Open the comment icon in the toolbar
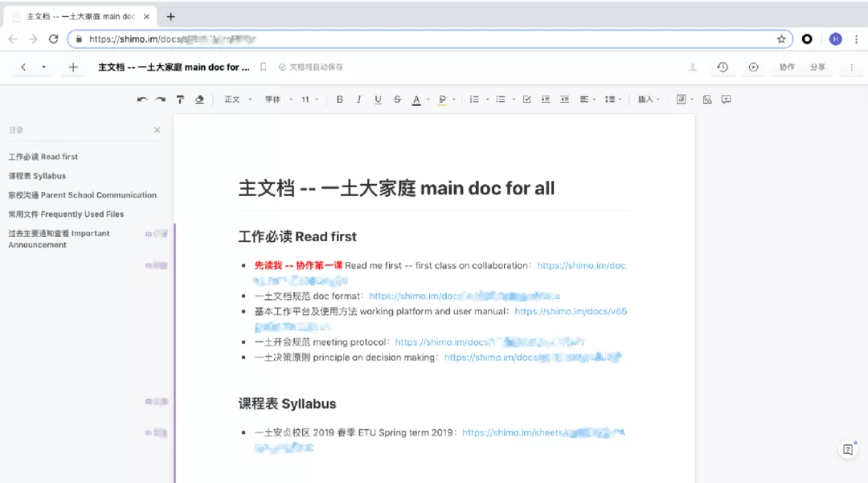The image size is (868, 483). click(726, 99)
